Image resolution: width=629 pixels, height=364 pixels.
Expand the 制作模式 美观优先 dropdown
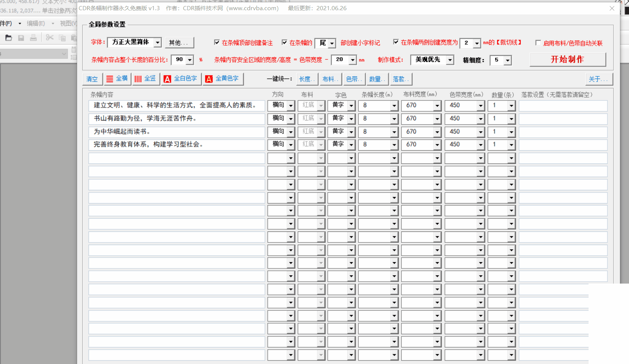tap(450, 60)
